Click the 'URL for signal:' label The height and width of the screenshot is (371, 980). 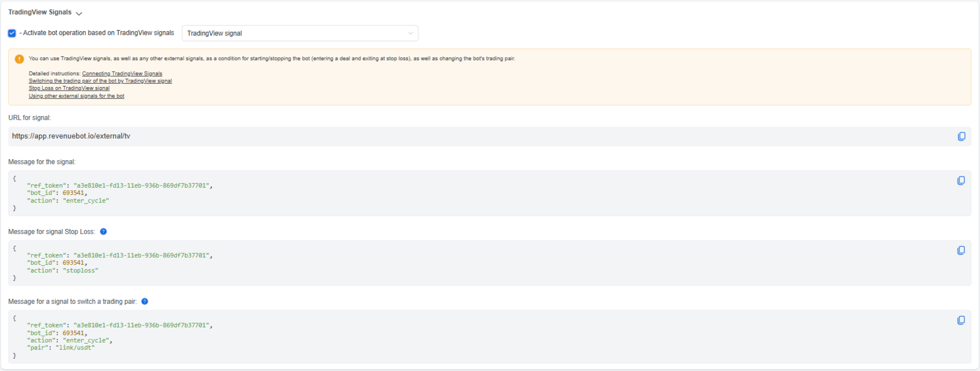pos(30,118)
